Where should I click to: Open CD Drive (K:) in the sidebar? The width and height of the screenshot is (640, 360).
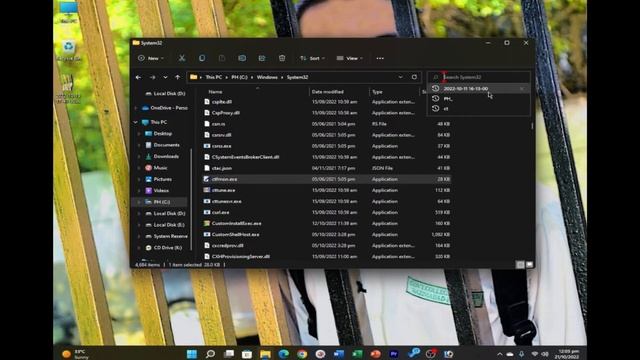tap(167, 248)
